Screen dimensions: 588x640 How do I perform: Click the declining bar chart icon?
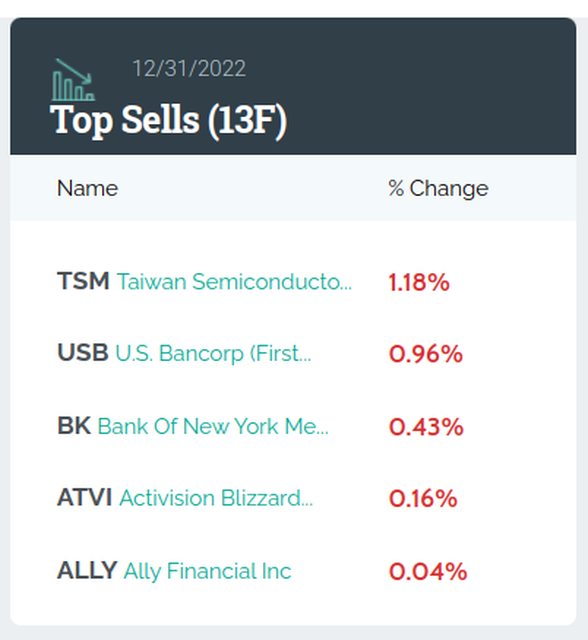pyautogui.click(x=73, y=80)
